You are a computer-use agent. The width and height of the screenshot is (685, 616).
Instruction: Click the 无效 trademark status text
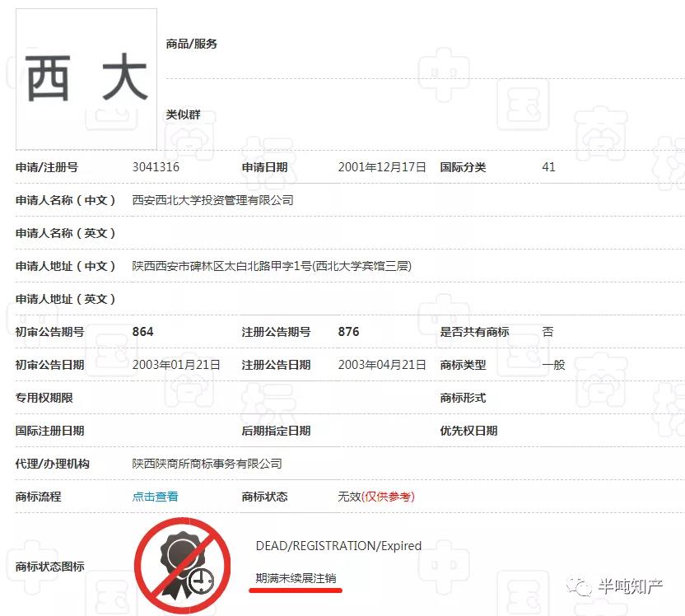[349, 497]
